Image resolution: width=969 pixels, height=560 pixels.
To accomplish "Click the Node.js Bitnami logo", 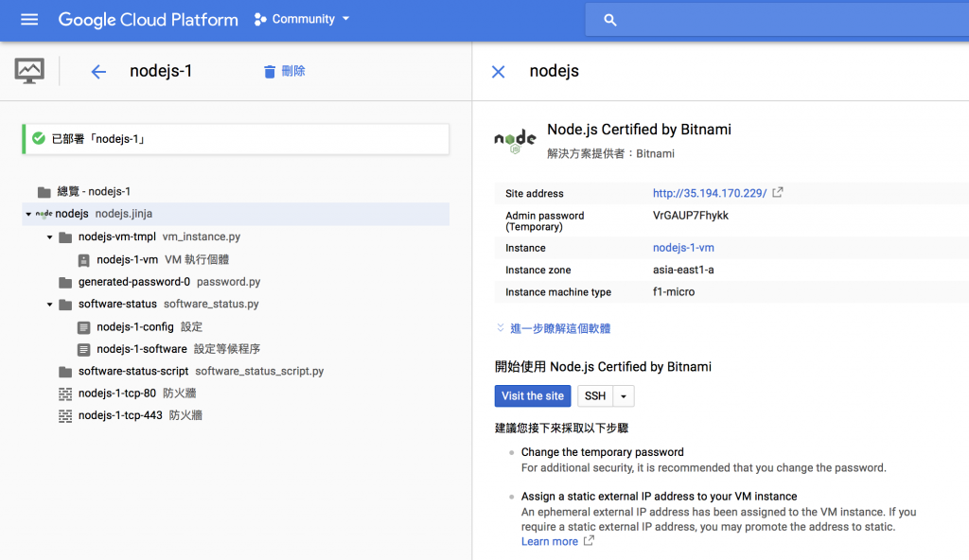I will [x=515, y=141].
